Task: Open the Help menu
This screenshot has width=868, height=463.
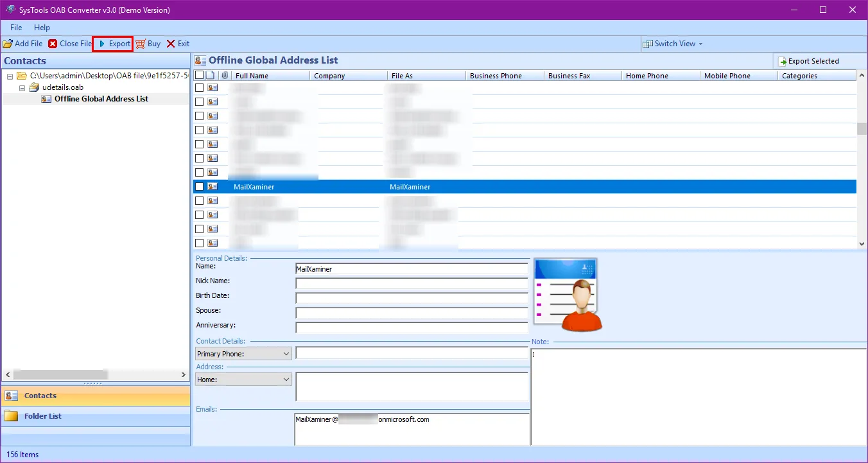Action: (42, 28)
